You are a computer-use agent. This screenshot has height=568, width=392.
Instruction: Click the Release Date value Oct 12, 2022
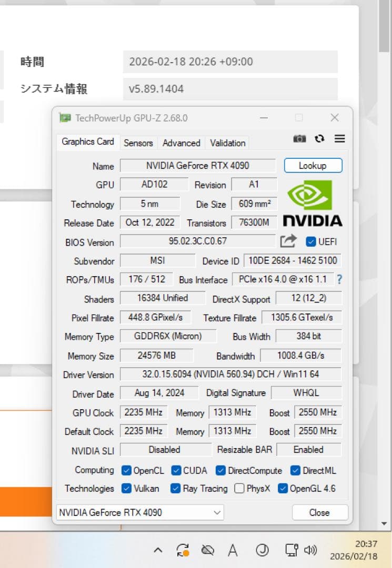(149, 222)
